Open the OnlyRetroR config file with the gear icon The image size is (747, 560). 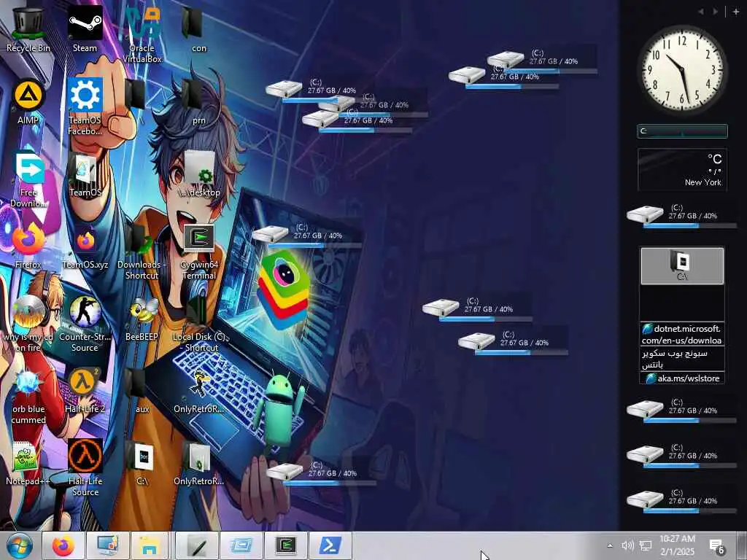pyautogui.click(x=198, y=463)
